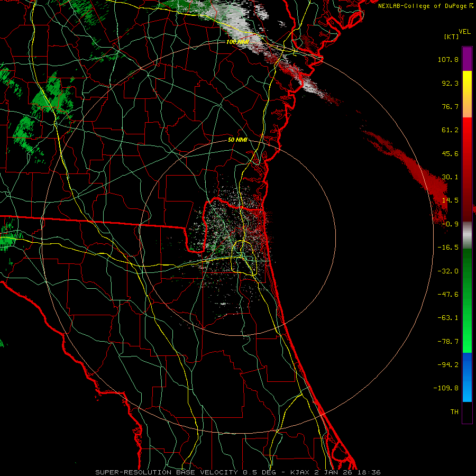Image resolution: width=476 pixels, height=476 pixels.
Task: Click the VEL legend title
Action: tap(465, 32)
